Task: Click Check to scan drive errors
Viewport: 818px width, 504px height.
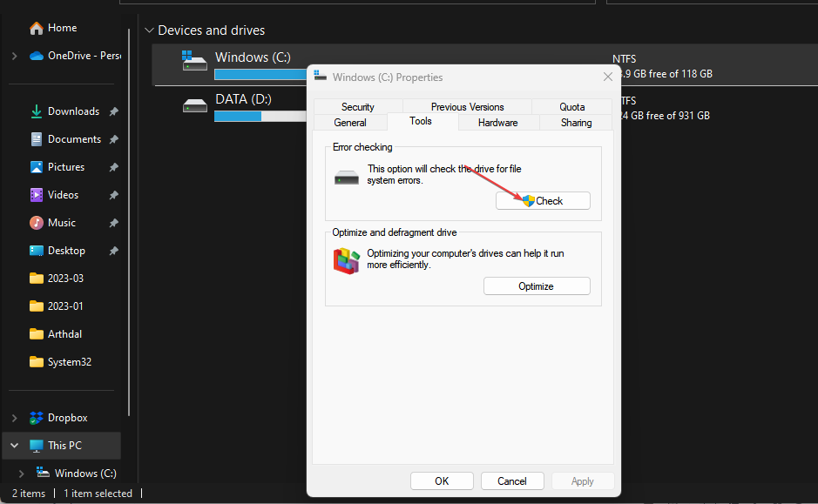Action: (543, 201)
